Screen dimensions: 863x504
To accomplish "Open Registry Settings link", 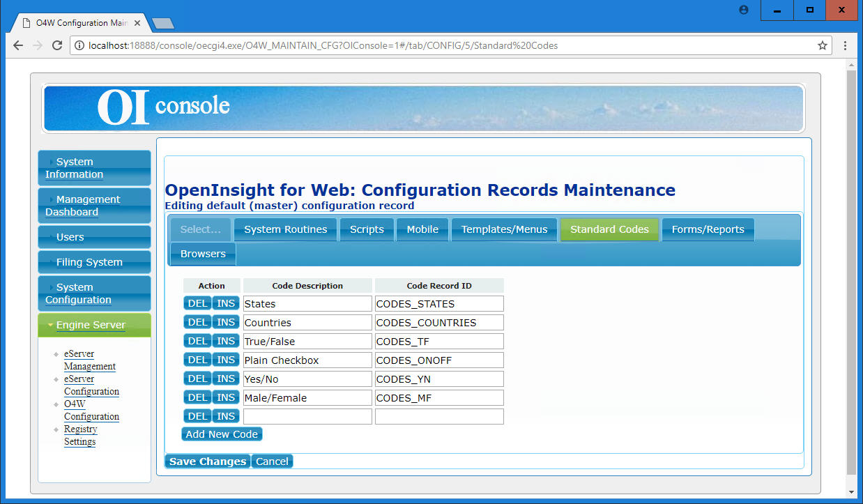I will pyautogui.click(x=80, y=435).
